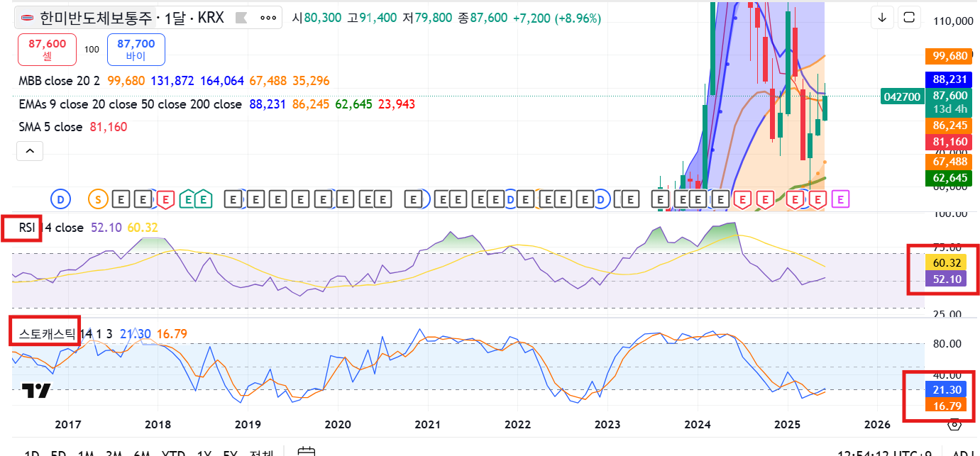Click the orange 67,488 price label
The width and height of the screenshot is (980, 456).
(949, 162)
